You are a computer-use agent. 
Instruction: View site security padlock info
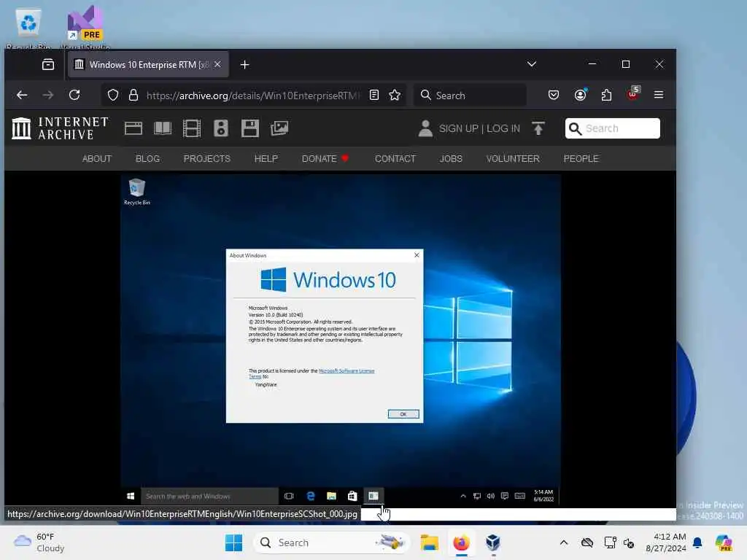point(133,96)
